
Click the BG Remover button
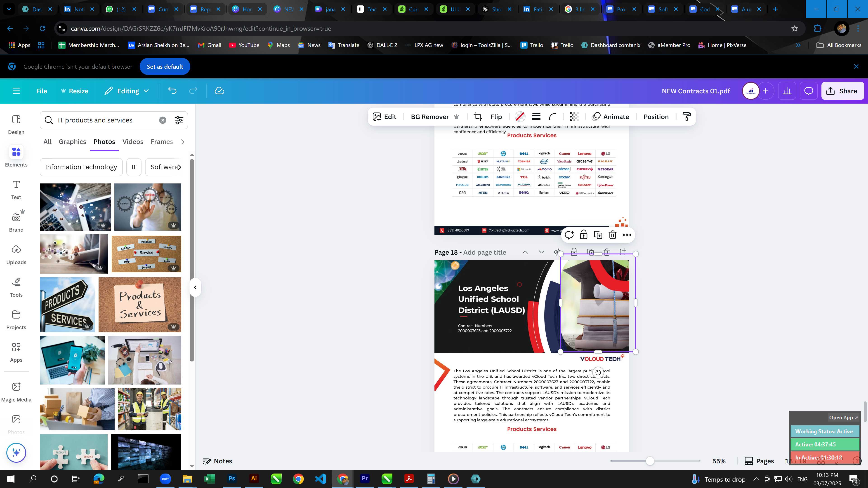pyautogui.click(x=435, y=117)
